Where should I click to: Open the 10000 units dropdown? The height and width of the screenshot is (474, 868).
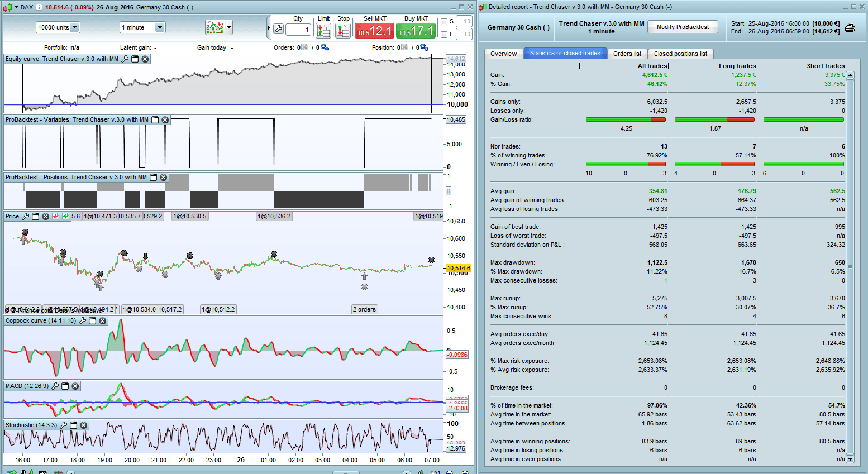pyautogui.click(x=58, y=27)
